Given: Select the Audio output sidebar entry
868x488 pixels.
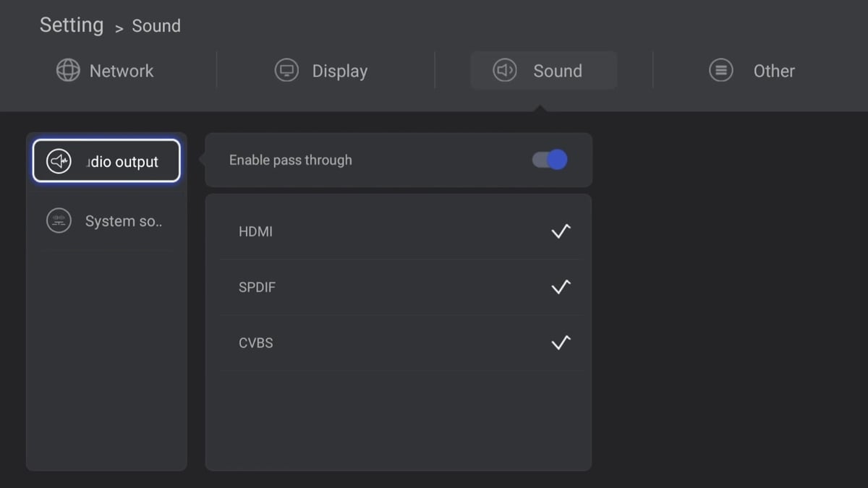Looking at the screenshot, I should 106,160.
